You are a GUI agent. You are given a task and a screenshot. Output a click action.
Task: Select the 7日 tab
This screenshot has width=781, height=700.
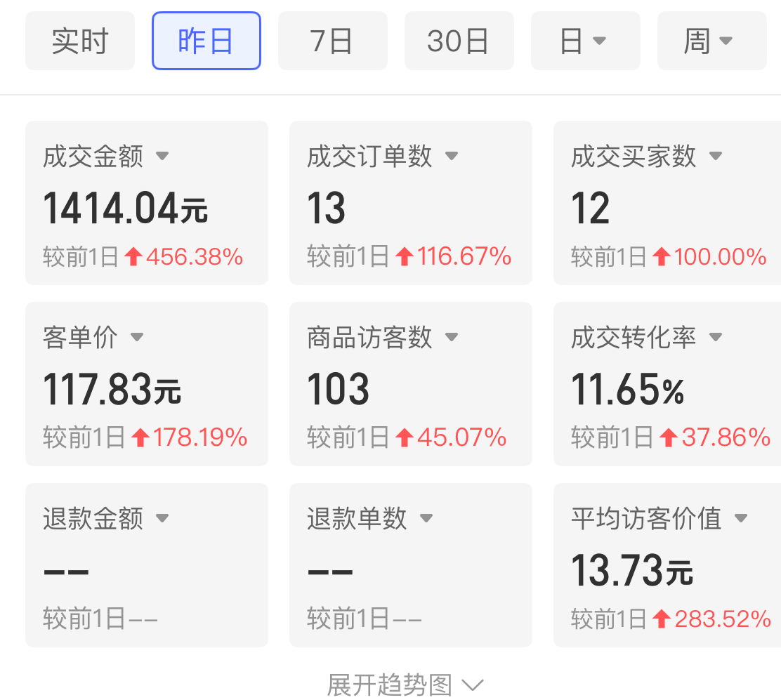[x=332, y=41]
